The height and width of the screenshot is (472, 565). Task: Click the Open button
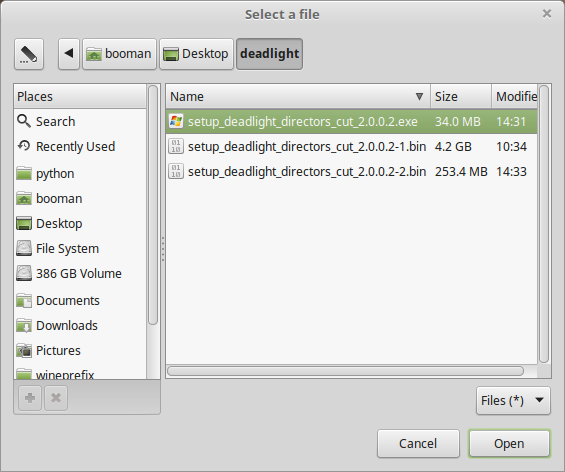[509, 444]
